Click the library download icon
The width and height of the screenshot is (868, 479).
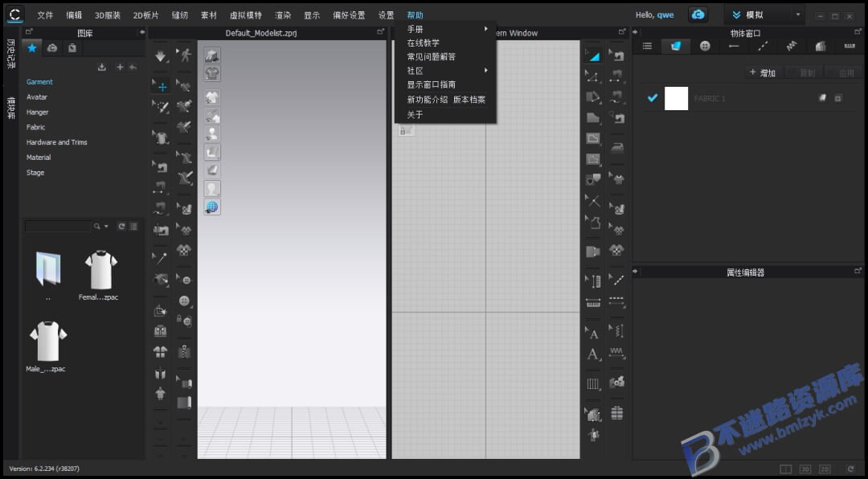tap(102, 67)
